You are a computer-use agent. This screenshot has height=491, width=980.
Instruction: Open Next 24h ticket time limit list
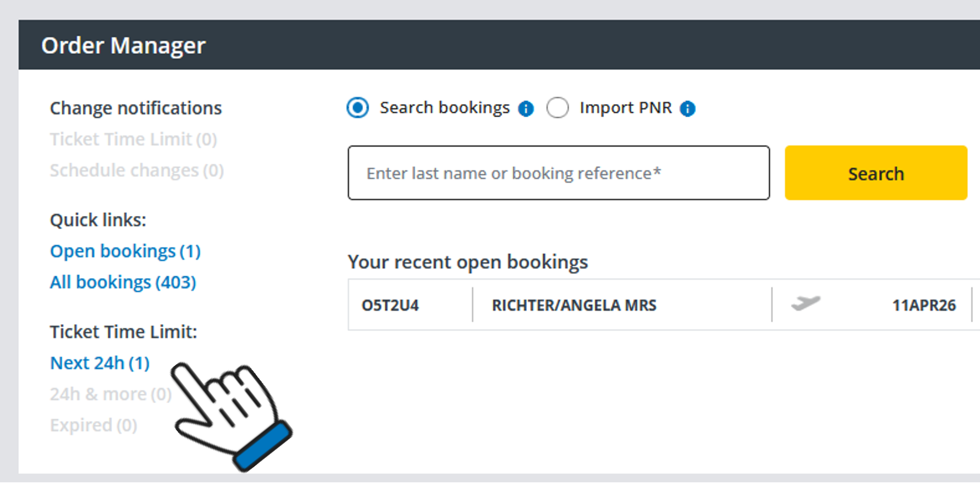99,362
